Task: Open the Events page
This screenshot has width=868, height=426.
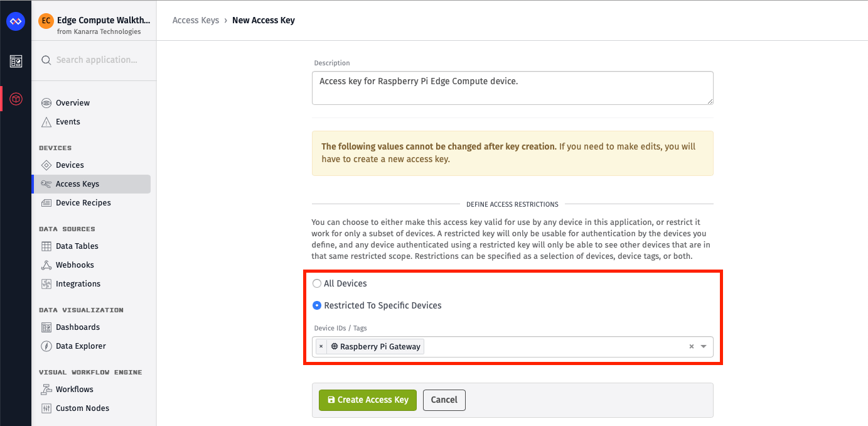Action: [68, 122]
